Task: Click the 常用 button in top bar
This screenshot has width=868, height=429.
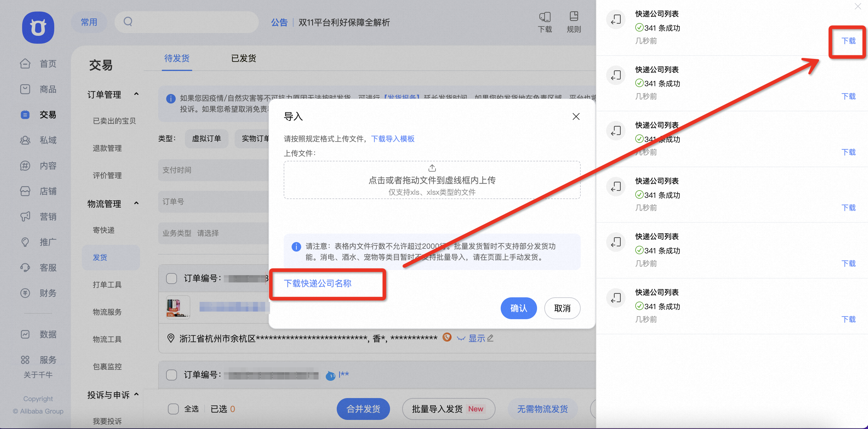Action: pos(89,22)
